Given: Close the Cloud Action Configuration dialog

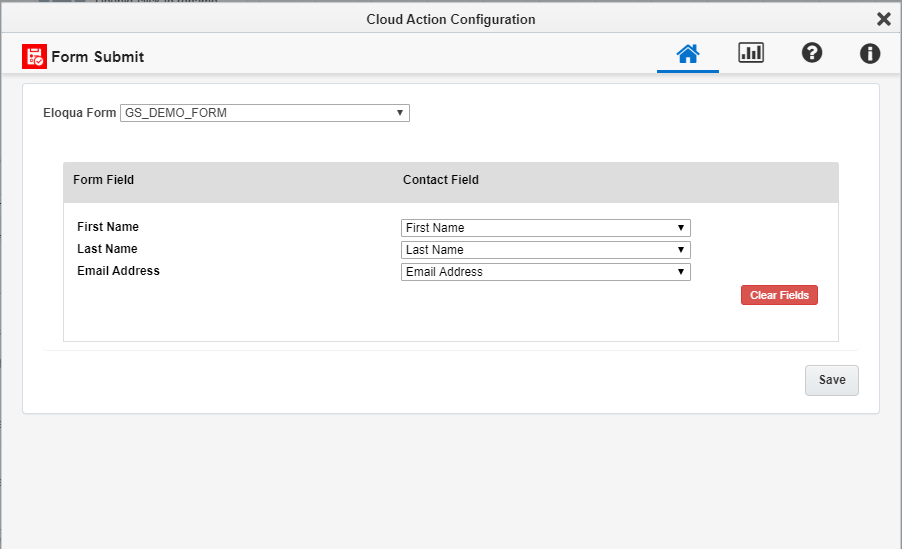Looking at the screenshot, I should coord(884,19).
